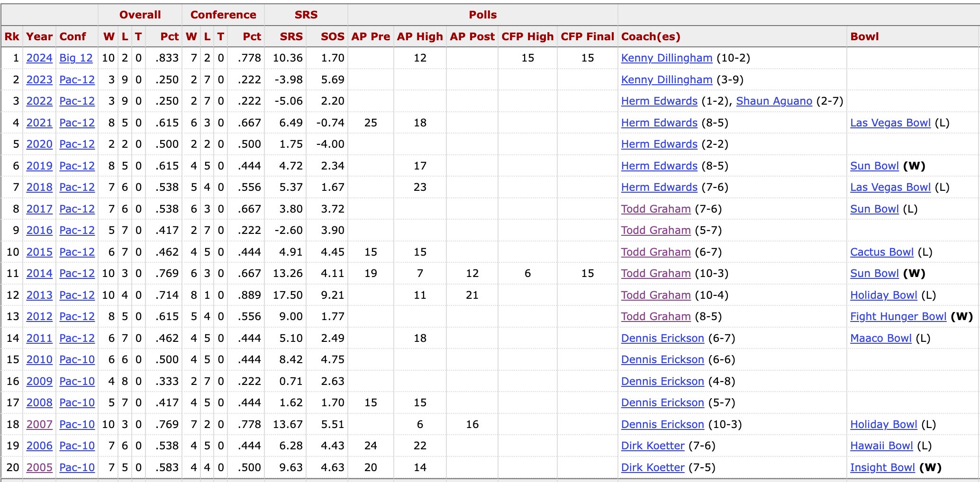The width and height of the screenshot is (980, 482).
Task: Open the 2013 Holiday Bowl link
Action: tap(883, 295)
